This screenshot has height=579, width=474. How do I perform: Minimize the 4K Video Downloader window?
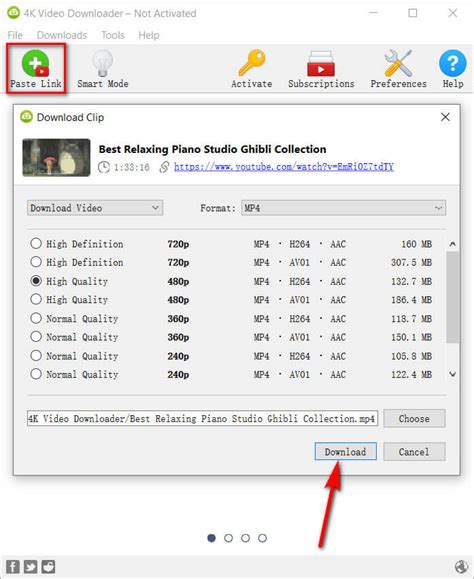pos(374,13)
